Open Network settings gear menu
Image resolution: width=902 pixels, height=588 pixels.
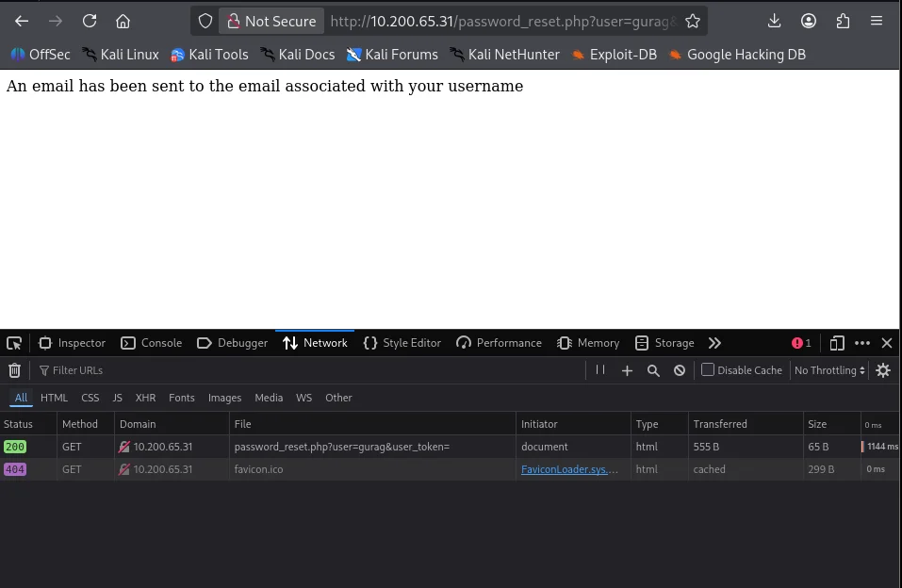click(x=883, y=370)
